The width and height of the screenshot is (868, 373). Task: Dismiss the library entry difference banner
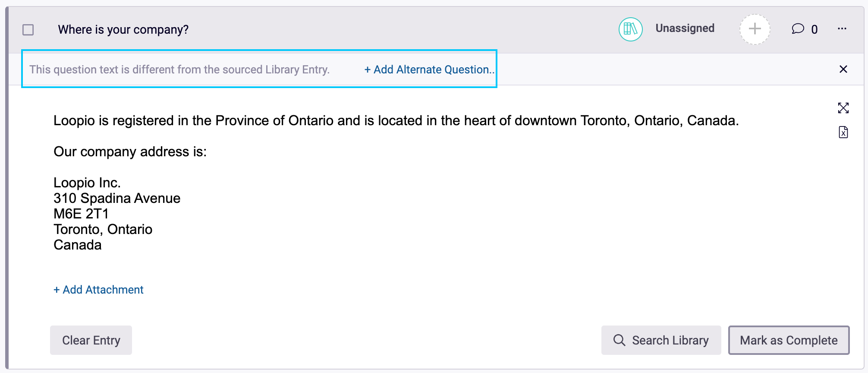(x=843, y=69)
